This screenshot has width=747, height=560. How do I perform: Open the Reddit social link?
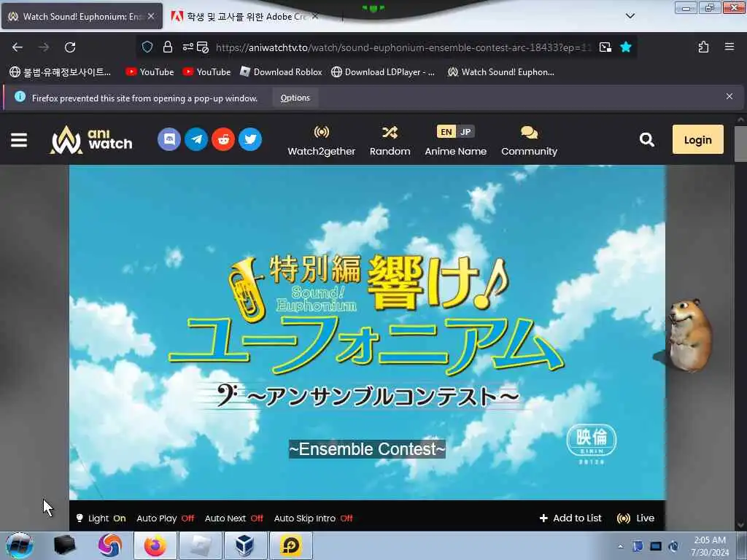223,139
